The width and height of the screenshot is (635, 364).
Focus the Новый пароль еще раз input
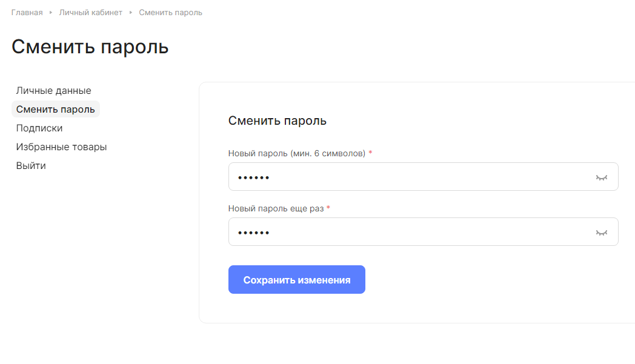click(423, 231)
